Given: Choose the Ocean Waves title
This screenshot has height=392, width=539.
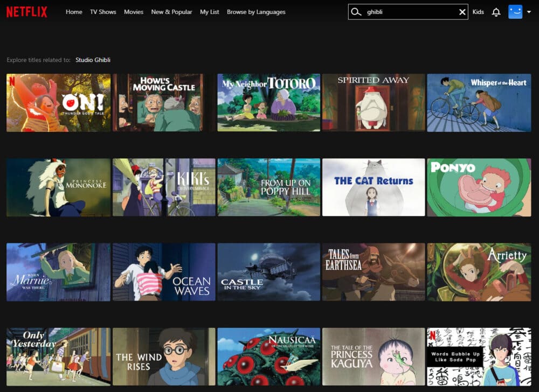Looking at the screenshot, I should click(x=164, y=272).
